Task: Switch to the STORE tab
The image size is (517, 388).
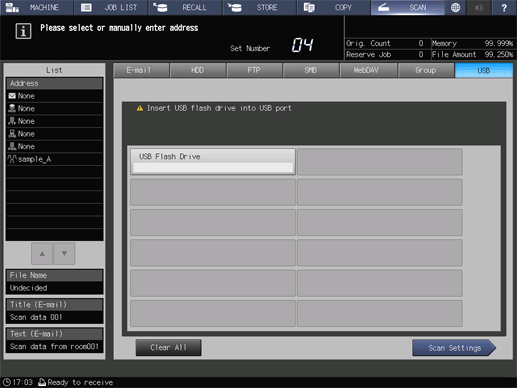Action: tap(259, 8)
